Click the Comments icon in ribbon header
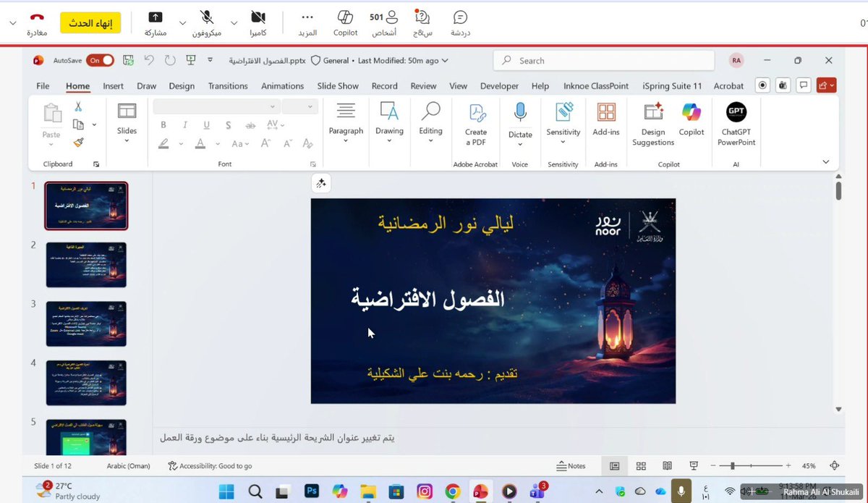This screenshot has width=868, height=503. click(x=803, y=85)
